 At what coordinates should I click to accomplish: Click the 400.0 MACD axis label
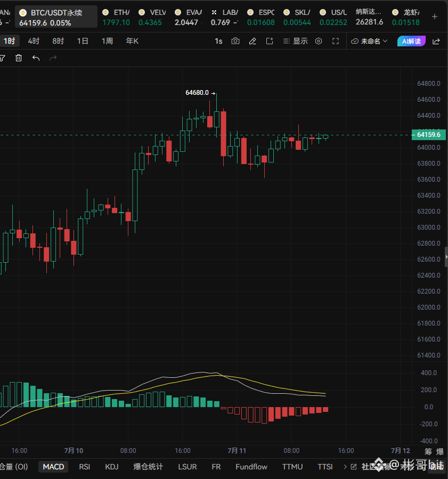coord(429,372)
